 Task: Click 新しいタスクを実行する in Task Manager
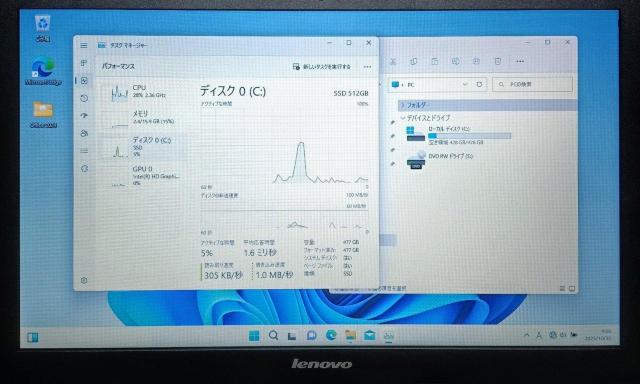click(x=322, y=67)
